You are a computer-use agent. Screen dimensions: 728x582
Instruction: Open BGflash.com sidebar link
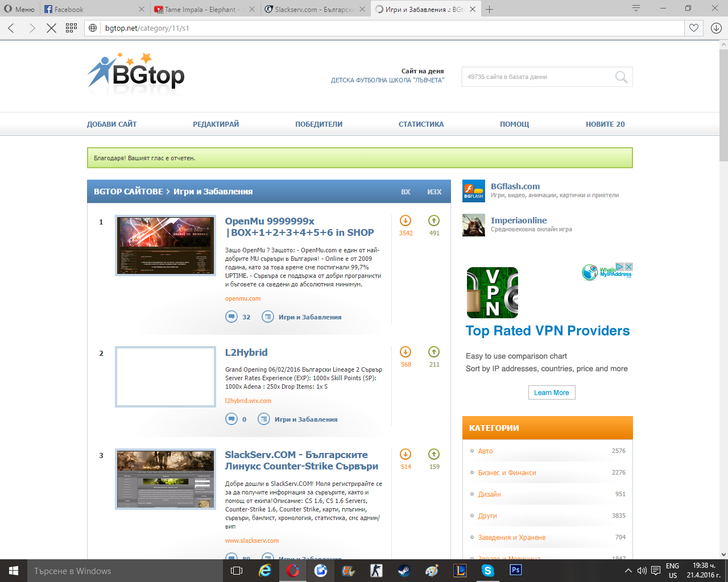tap(515, 186)
